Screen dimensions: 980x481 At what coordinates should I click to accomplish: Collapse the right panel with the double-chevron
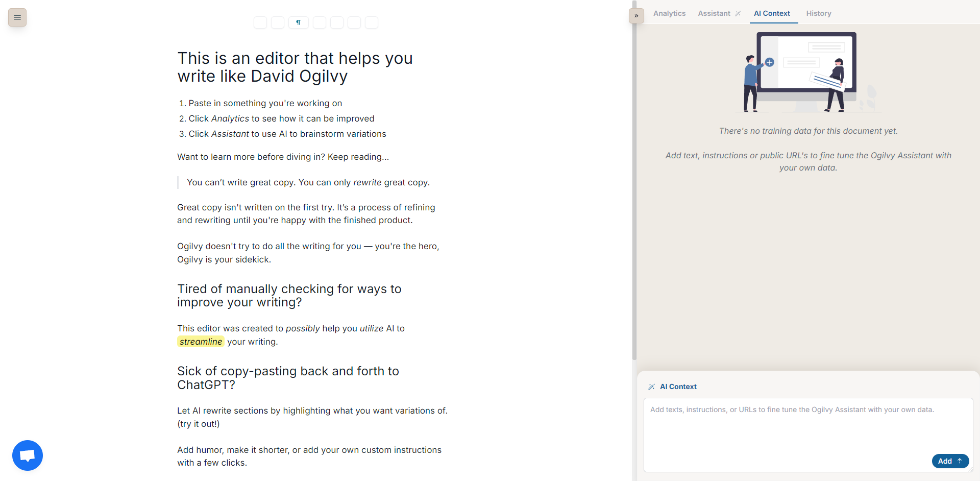[636, 16]
